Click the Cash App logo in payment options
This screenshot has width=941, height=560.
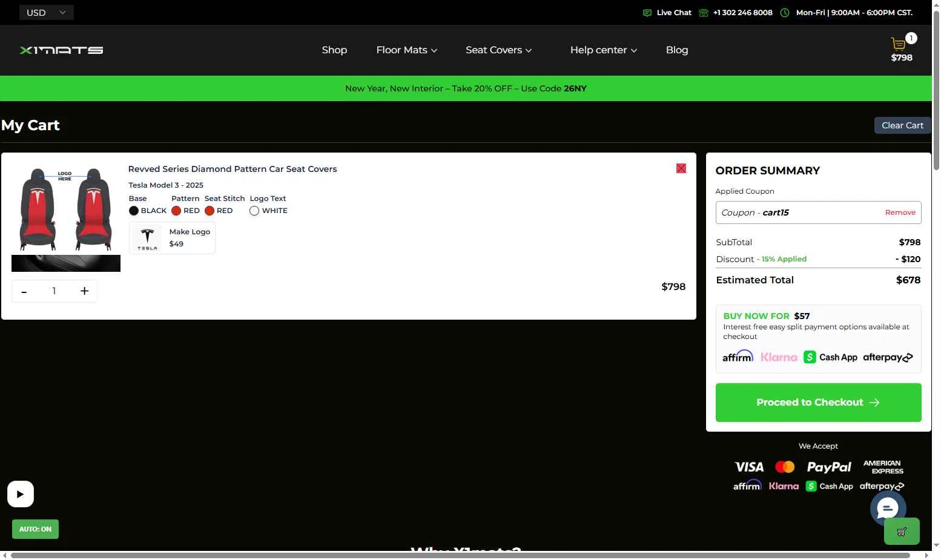click(830, 357)
